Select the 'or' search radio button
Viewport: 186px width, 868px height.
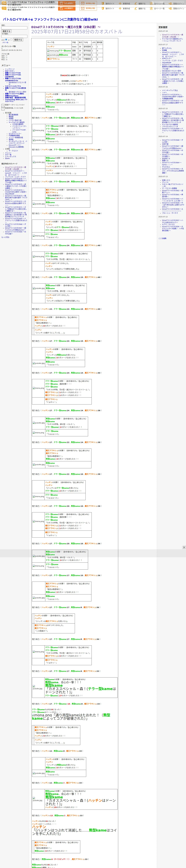[x=11, y=39]
